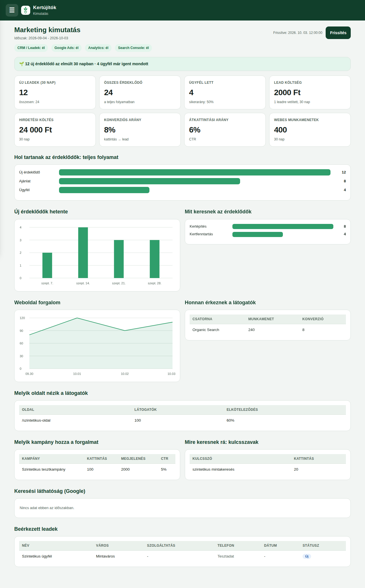Click the Hirdetési költés 24 000 Ft value
The image size is (365, 588).
pyautogui.click(x=35, y=130)
